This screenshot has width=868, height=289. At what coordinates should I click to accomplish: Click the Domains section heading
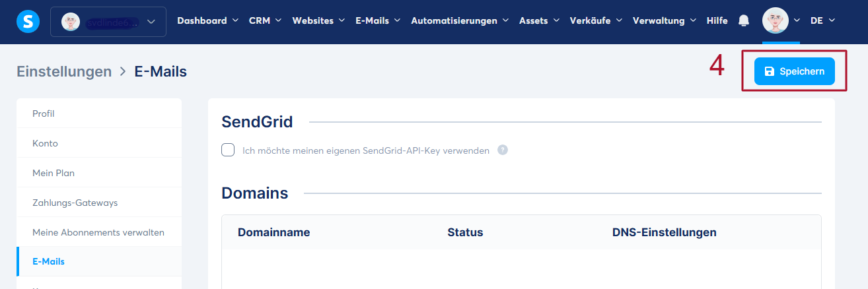click(255, 193)
